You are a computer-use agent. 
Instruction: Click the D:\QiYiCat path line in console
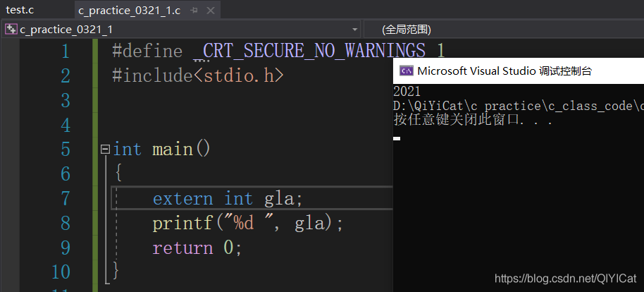point(519,106)
